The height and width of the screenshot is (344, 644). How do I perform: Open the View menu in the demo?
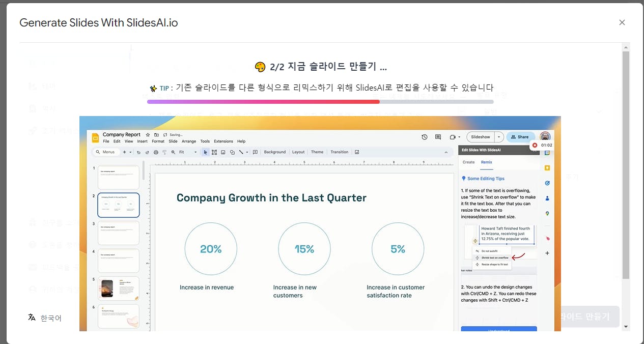click(129, 141)
